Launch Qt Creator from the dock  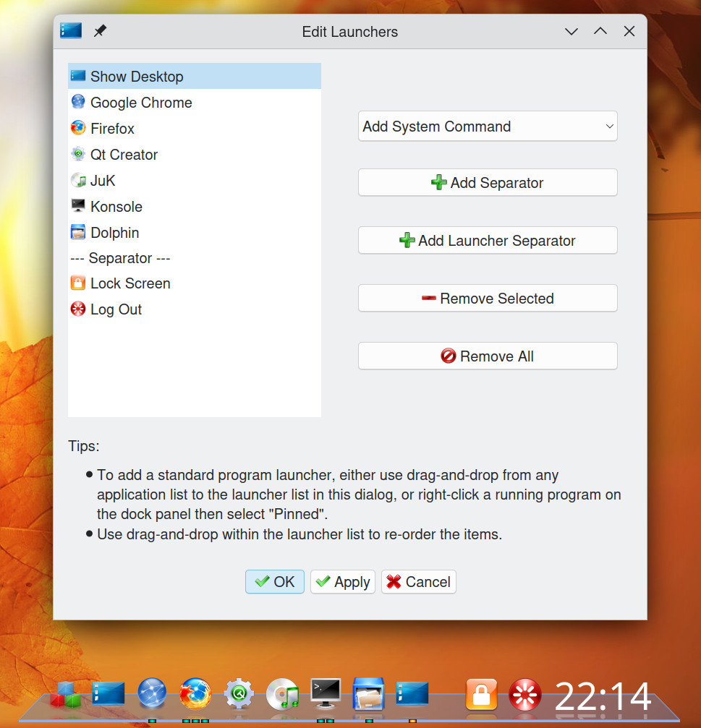[x=239, y=693]
